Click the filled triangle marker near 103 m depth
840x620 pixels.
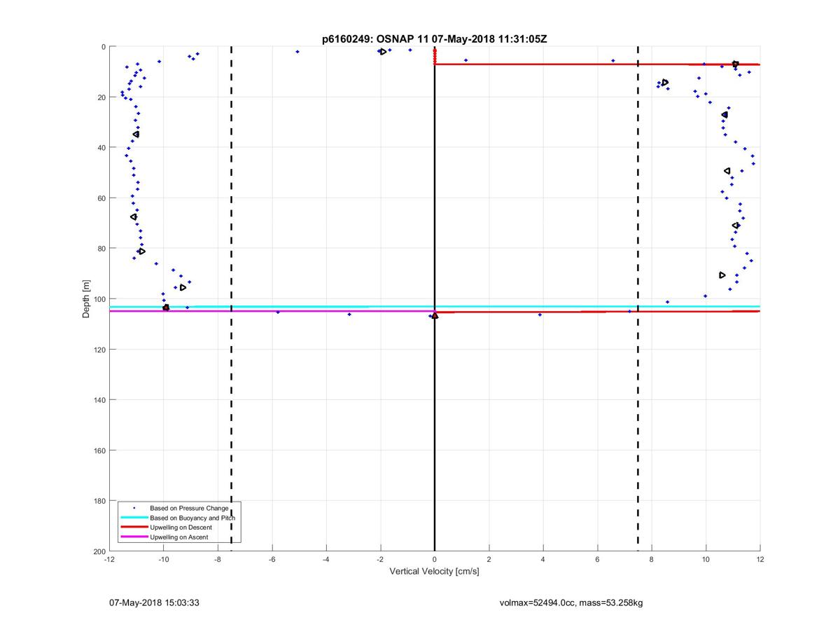pyautogui.click(x=166, y=307)
